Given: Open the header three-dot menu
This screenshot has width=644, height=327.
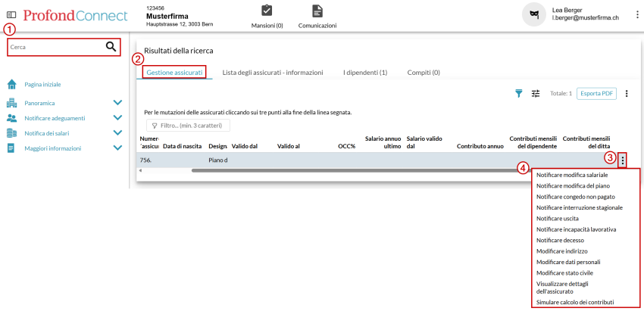Looking at the screenshot, I should [x=636, y=14].
